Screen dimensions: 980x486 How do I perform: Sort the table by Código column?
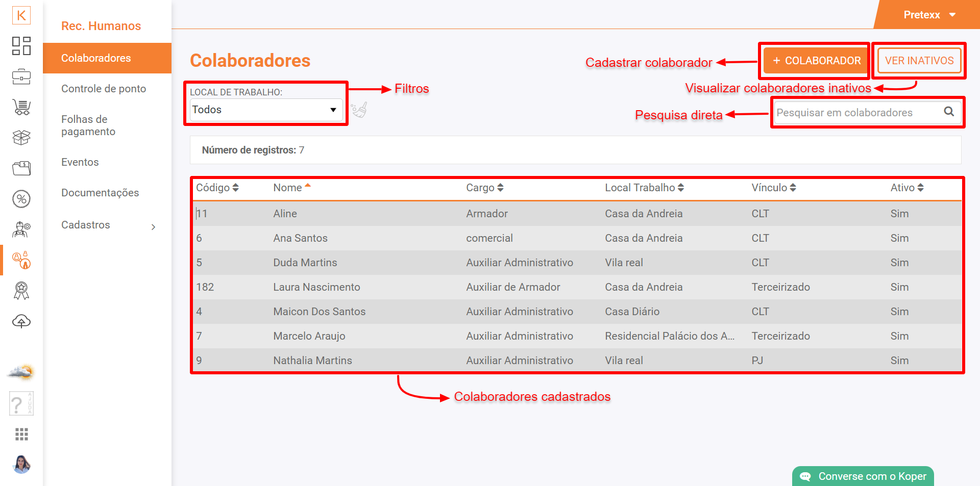pyautogui.click(x=217, y=188)
